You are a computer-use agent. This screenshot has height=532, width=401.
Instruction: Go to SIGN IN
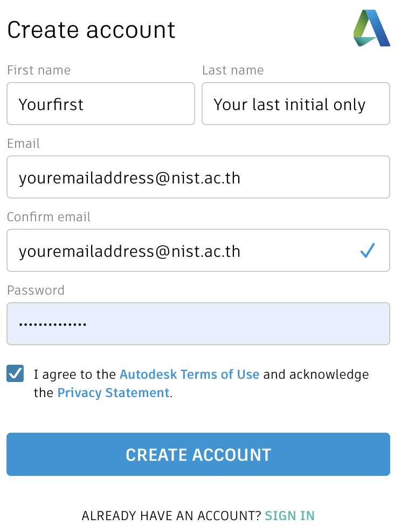289,516
